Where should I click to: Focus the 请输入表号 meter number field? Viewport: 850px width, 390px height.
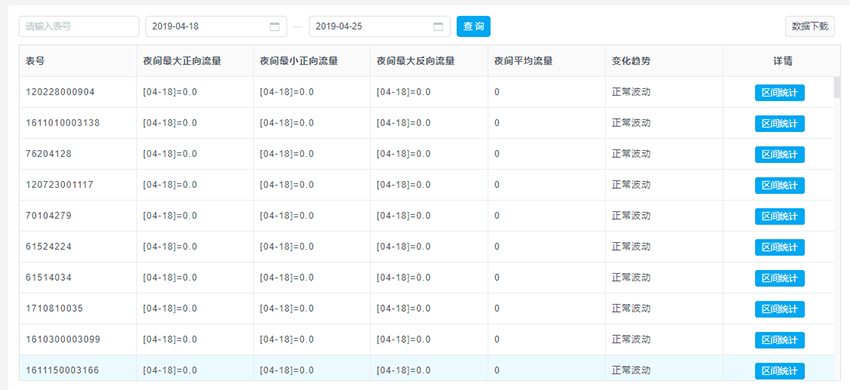(79, 27)
